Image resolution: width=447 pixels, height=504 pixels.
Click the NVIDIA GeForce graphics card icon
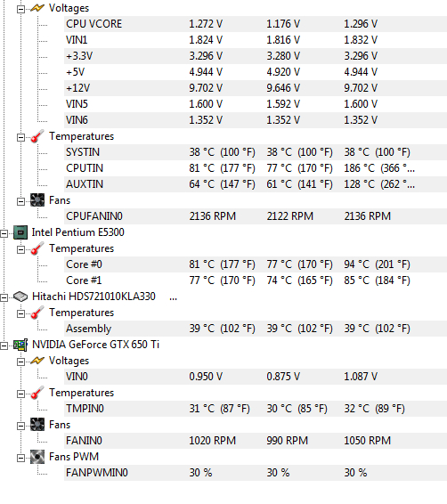pos(20,345)
